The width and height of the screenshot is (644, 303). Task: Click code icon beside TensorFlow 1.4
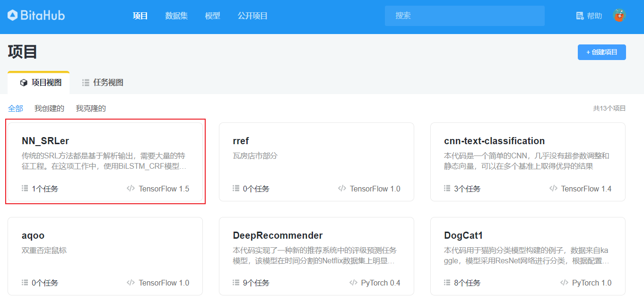coord(553,188)
